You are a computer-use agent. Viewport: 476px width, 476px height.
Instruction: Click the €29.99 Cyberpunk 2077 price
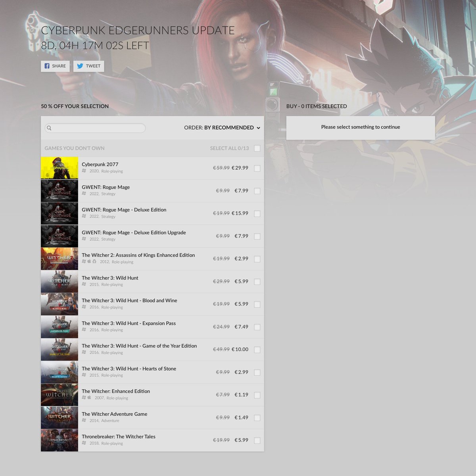(240, 168)
